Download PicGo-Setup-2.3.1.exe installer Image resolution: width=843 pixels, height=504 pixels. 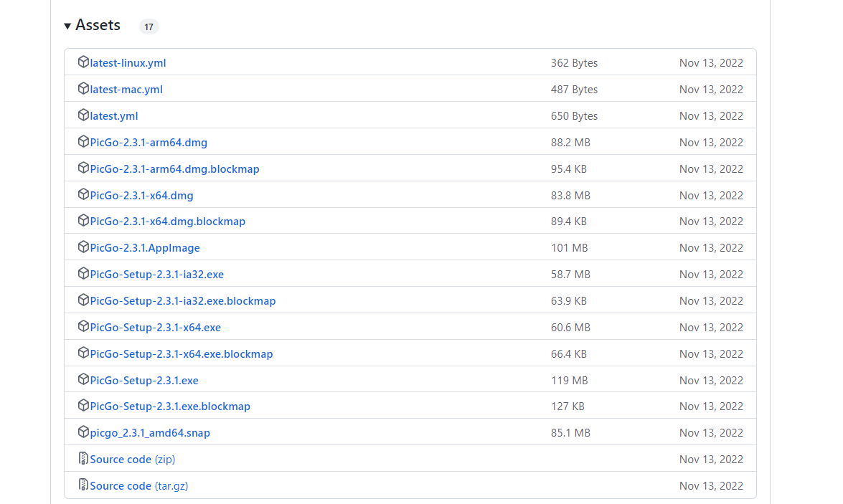pyautogui.click(x=144, y=381)
